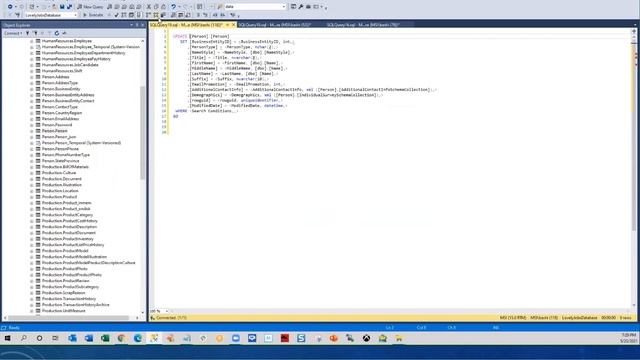Click the New Query toolbar button
The image size is (640, 360).
click(90, 7)
